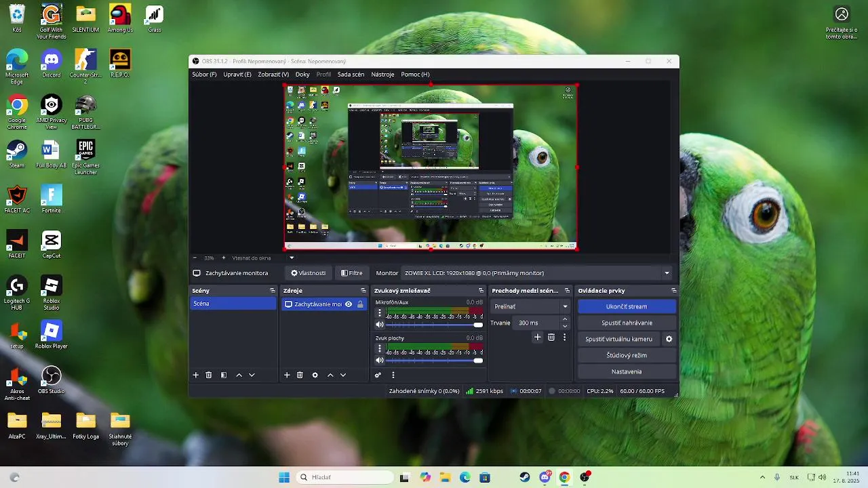The width and height of the screenshot is (868, 488).
Task: Open Pomoc menu
Action: pyautogui.click(x=415, y=75)
